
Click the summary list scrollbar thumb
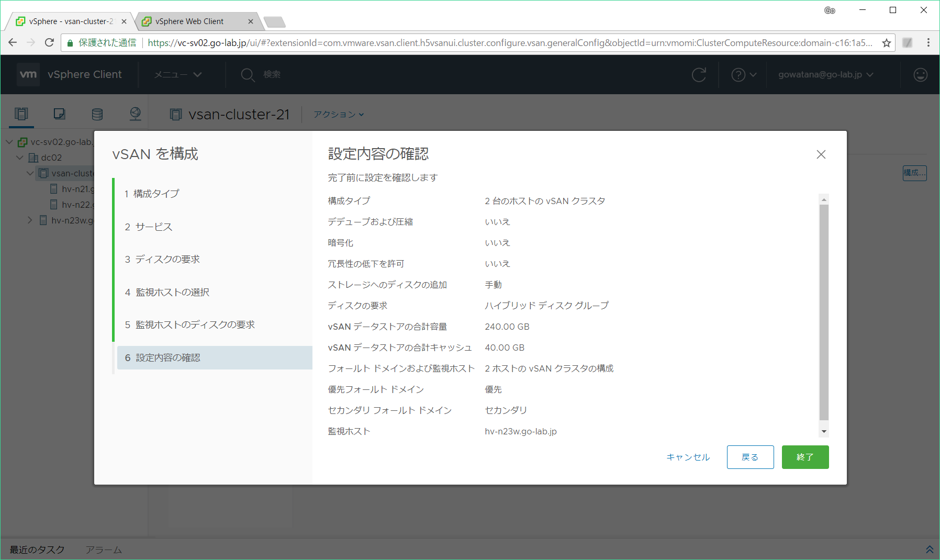(824, 312)
